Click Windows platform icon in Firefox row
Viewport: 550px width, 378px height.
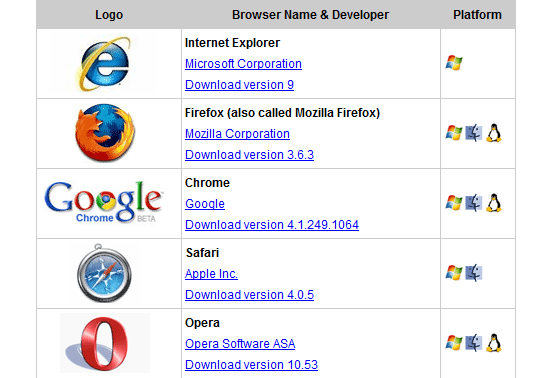pyautogui.click(x=454, y=133)
